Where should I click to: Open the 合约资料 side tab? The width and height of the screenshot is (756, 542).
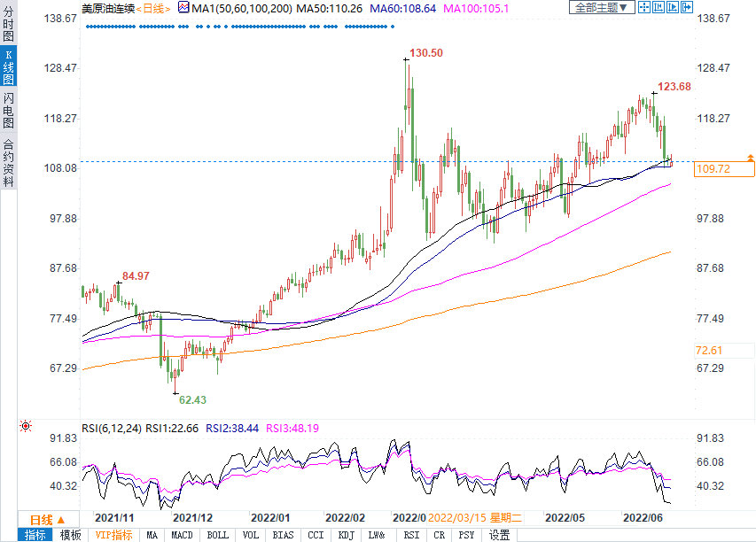(x=8, y=162)
